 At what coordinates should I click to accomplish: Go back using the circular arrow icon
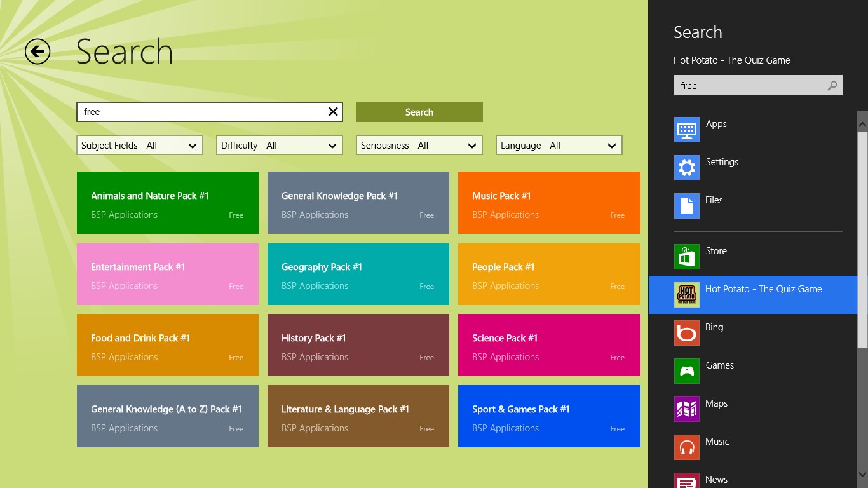click(37, 51)
